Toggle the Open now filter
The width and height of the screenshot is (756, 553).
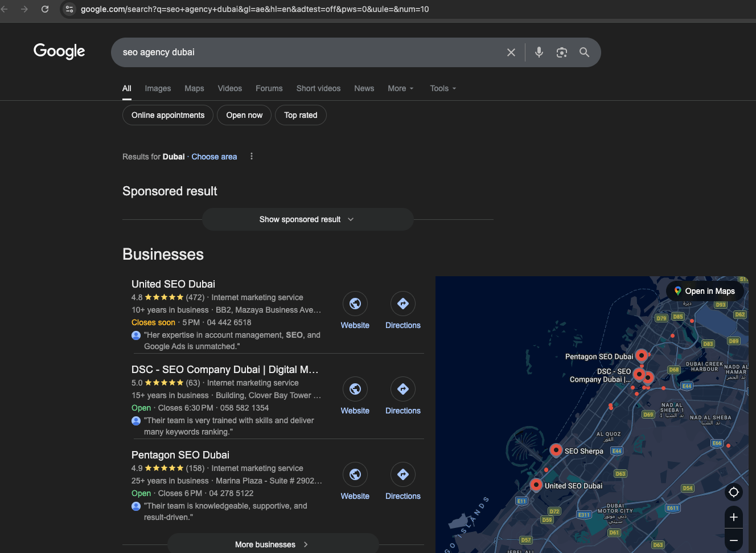coord(244,115)
